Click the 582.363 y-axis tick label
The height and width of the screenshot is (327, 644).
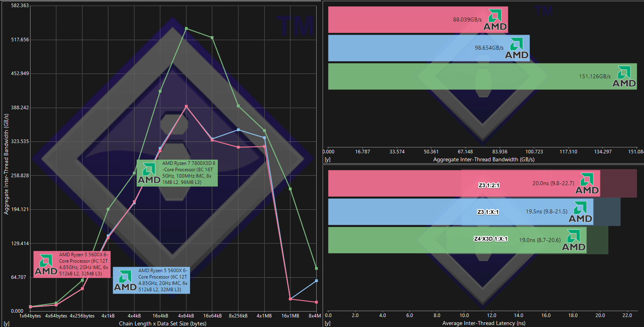20,6
